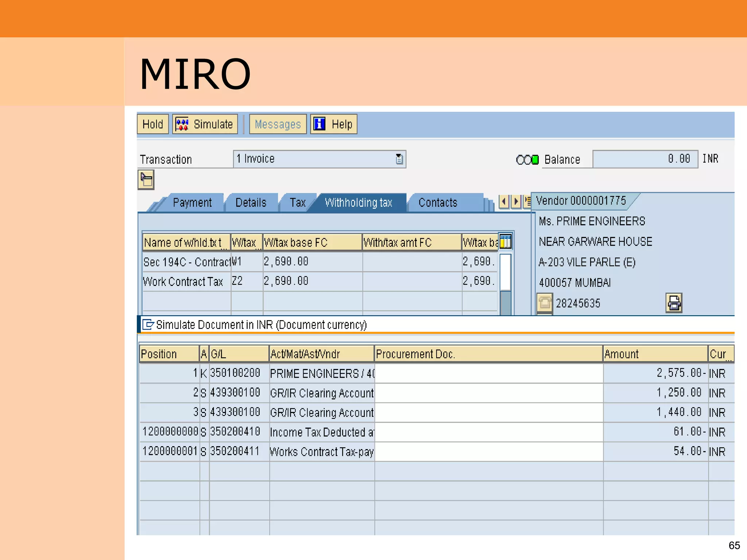
Task: Select G/L 350100200 in position 1
Action: point(239,373)
